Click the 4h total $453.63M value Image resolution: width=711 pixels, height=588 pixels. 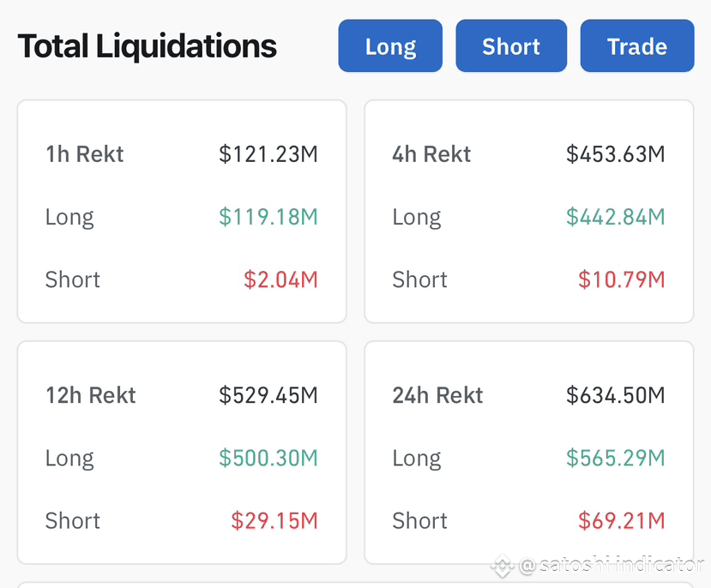[615, 154]
